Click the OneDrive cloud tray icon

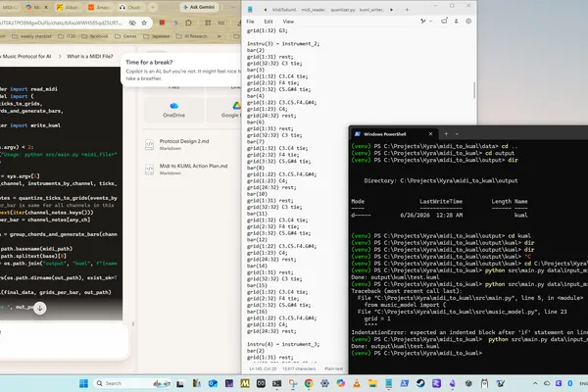coord(547,383)
